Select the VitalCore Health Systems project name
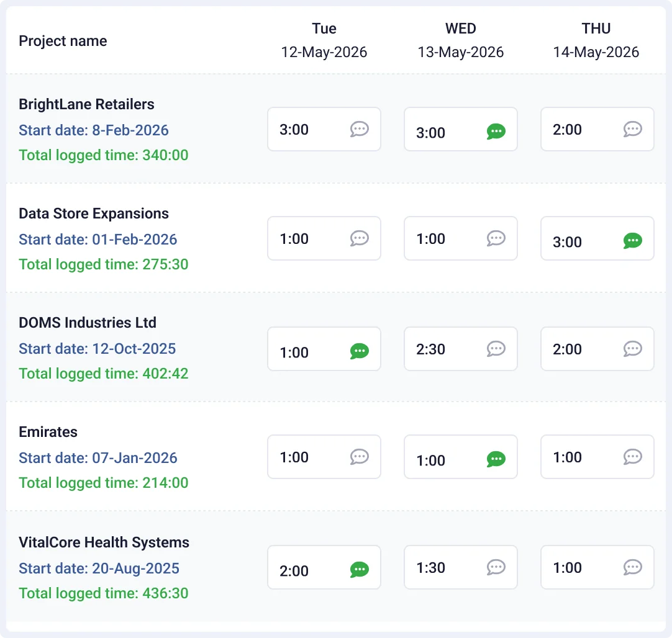672x638 pixels. point(104,542)
